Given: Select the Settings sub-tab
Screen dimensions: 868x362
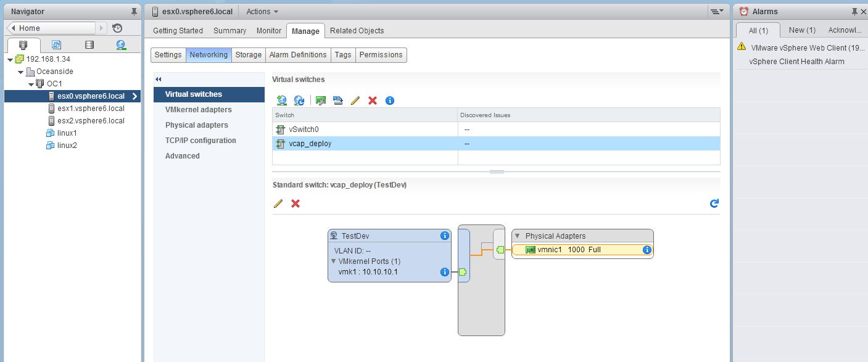Looking at the screenshot, I should 168,55.
